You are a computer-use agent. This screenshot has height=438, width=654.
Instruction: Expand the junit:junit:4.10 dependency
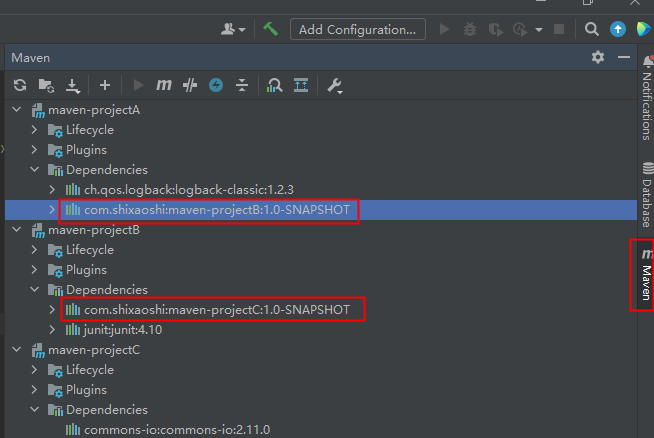pos(52,330)
